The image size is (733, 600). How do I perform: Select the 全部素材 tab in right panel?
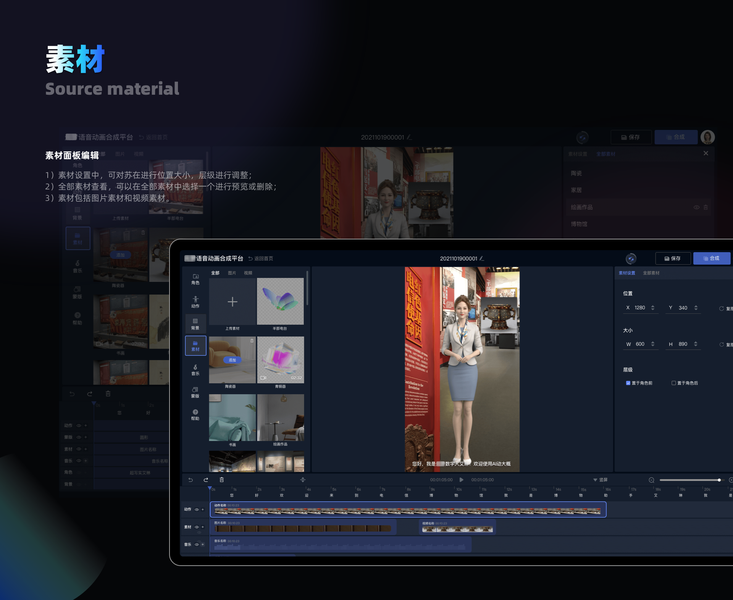pyautogui.click(x=651, y=273)
